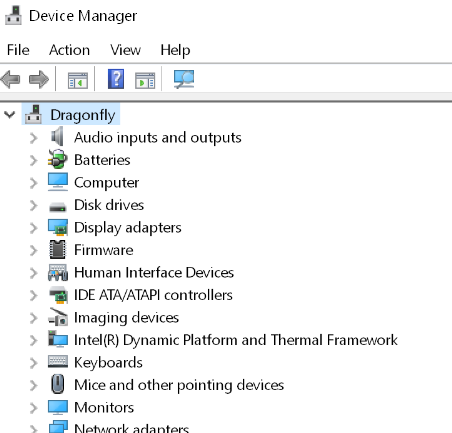Select the Network adapters label
Viewport: 452px width, 433px height.
131,428
